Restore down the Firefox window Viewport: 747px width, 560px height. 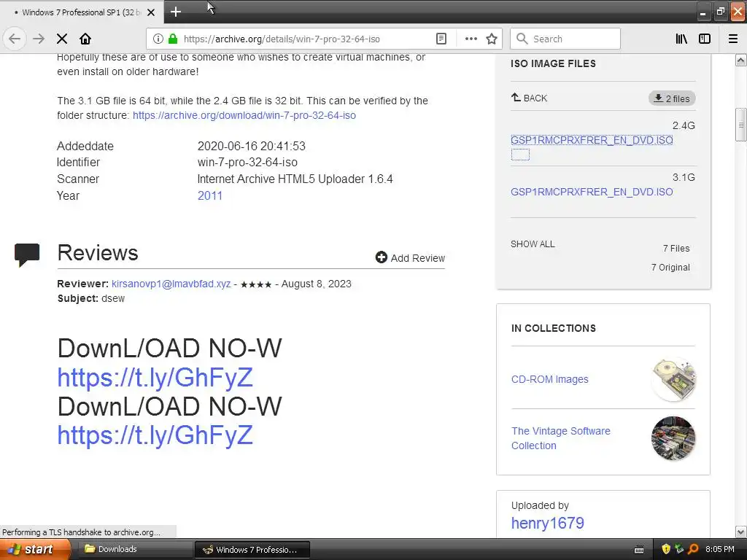coord(720,12)
